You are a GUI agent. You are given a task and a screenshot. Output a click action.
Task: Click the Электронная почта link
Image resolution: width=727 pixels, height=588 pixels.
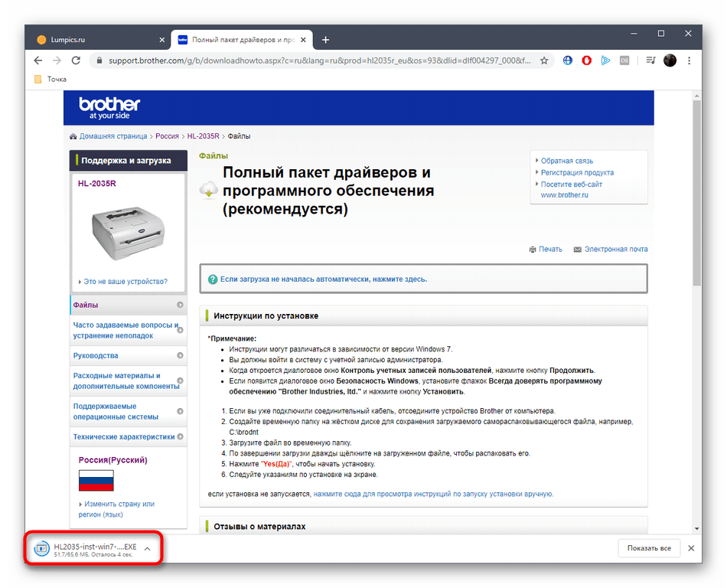coord(616,250)
